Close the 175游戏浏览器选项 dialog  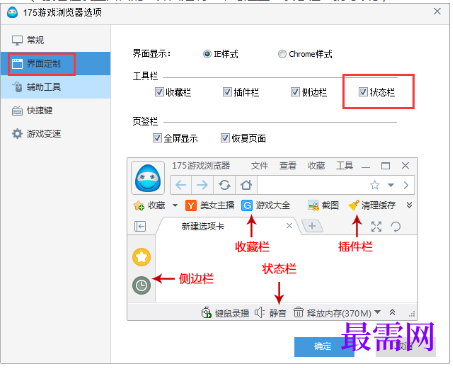pos(437,12)
